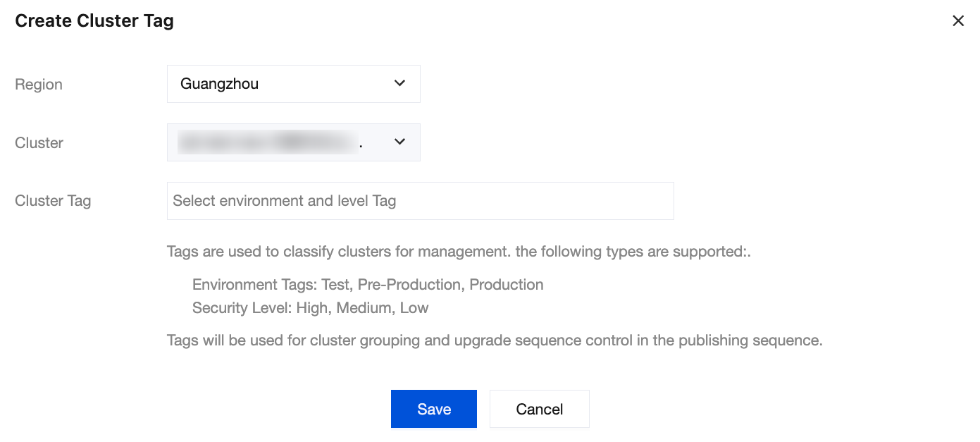Cancel creating the cluster tag
The image size is (980, 442).
539,409
